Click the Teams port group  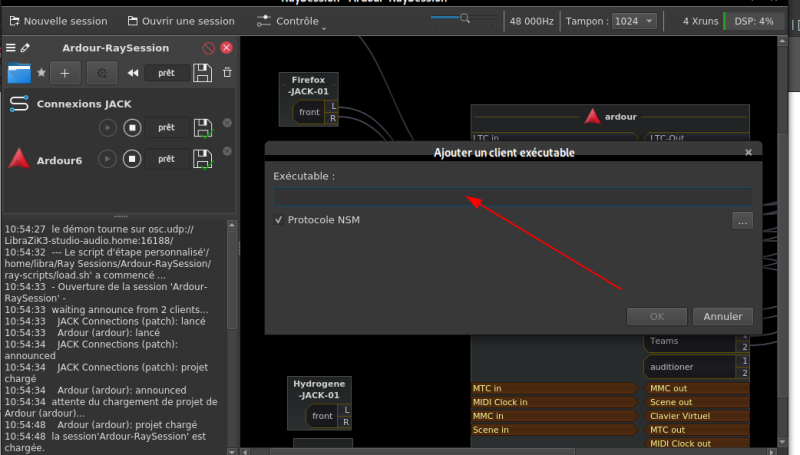[x=689, y=341]
